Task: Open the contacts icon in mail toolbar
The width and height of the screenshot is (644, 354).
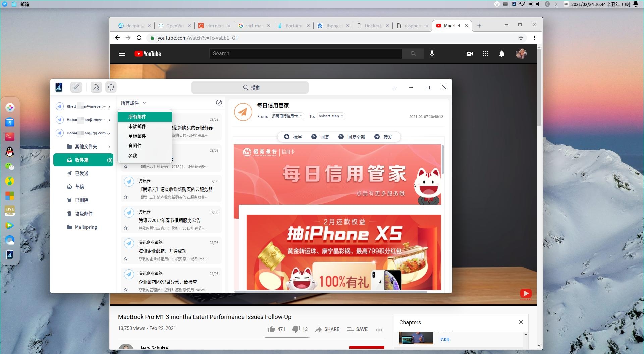Action: pos(96,87)
